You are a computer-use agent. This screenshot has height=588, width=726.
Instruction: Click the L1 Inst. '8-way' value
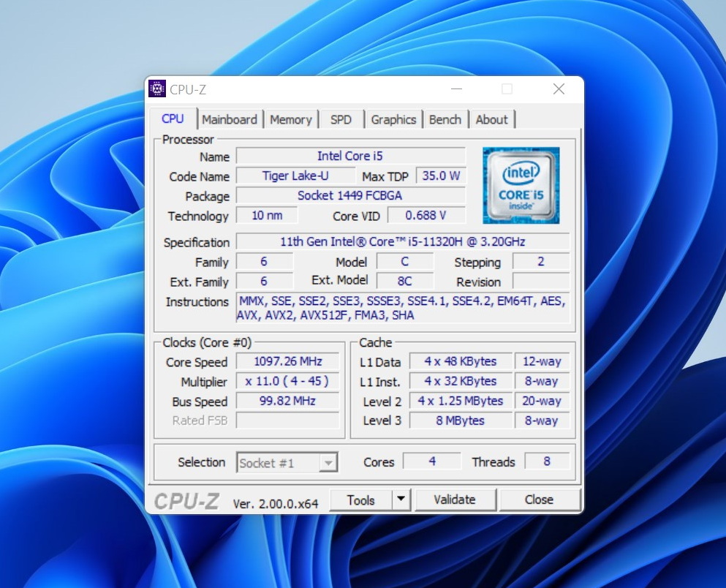(542, 381)
